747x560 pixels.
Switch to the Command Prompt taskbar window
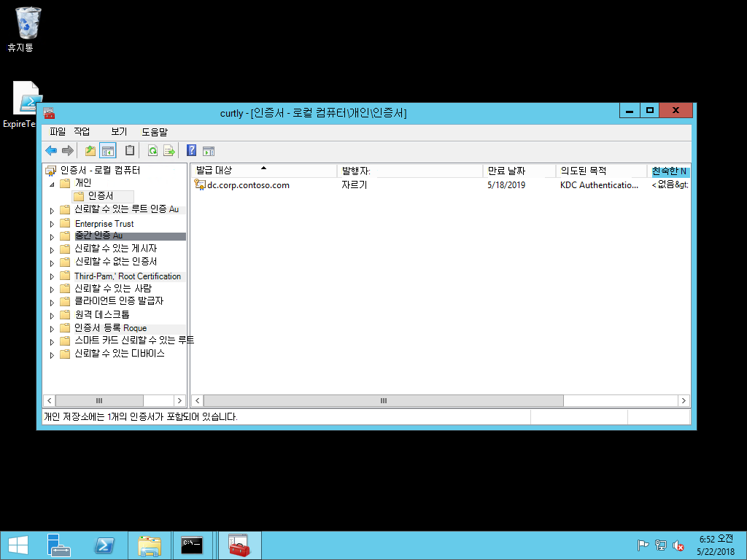tap(192, 545)
